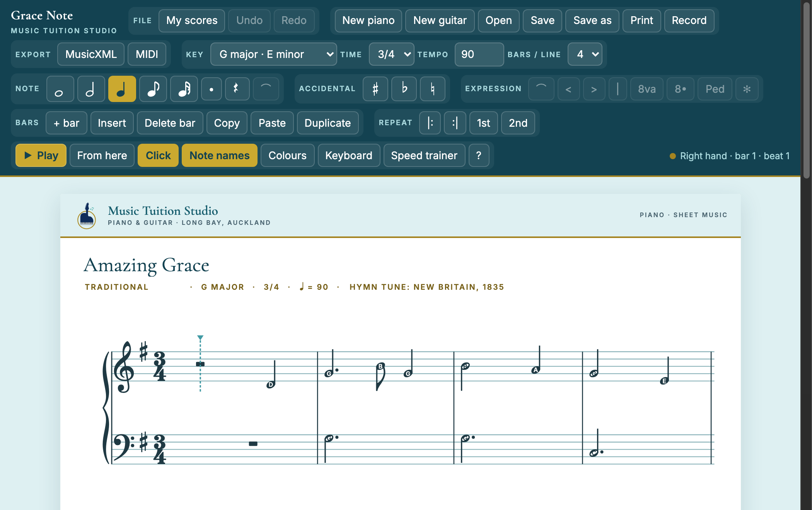Export as MusicXML

pos(91,54)
